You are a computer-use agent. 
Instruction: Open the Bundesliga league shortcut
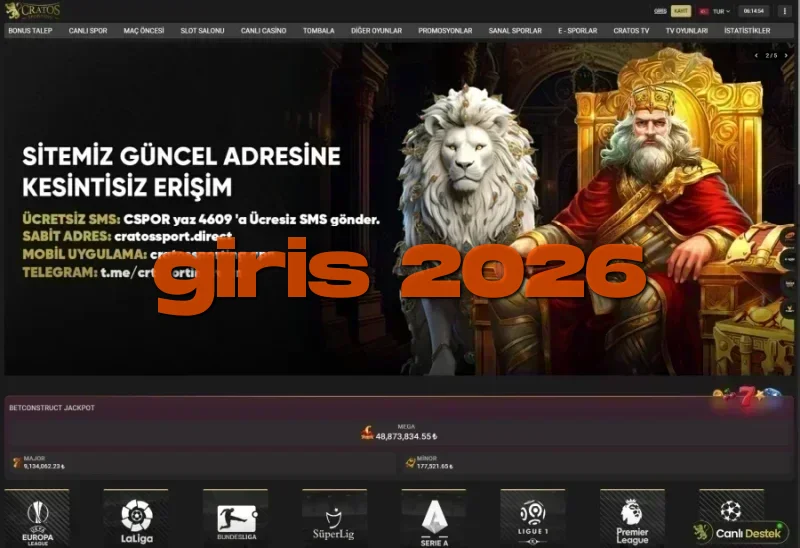(236, 518)
